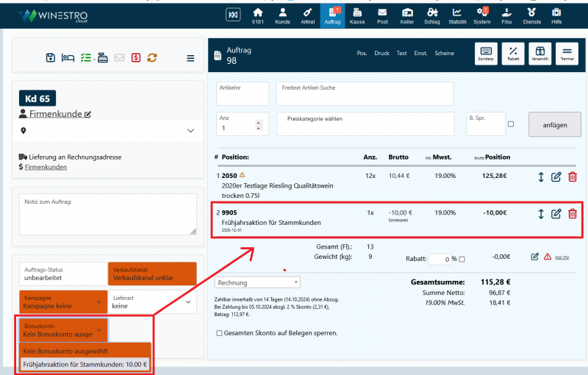This screenshot has height=375, width=588.
Task: Toggle the checkbox beside Rabatt percent
Action: tap(462, 259)
